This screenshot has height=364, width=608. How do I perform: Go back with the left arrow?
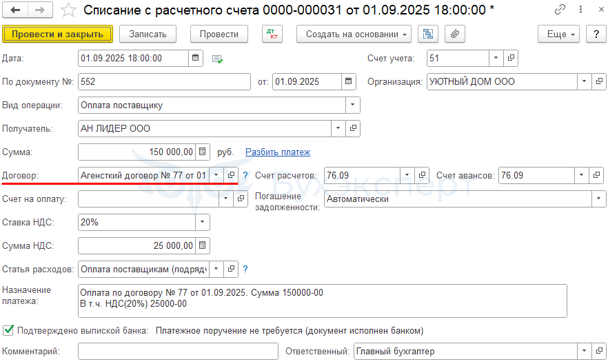click(x=15, y=10)
